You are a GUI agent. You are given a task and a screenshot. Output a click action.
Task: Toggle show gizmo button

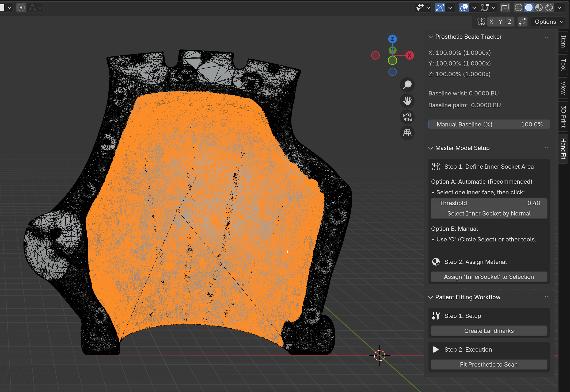pyautogui.click(x=440, y=8)
